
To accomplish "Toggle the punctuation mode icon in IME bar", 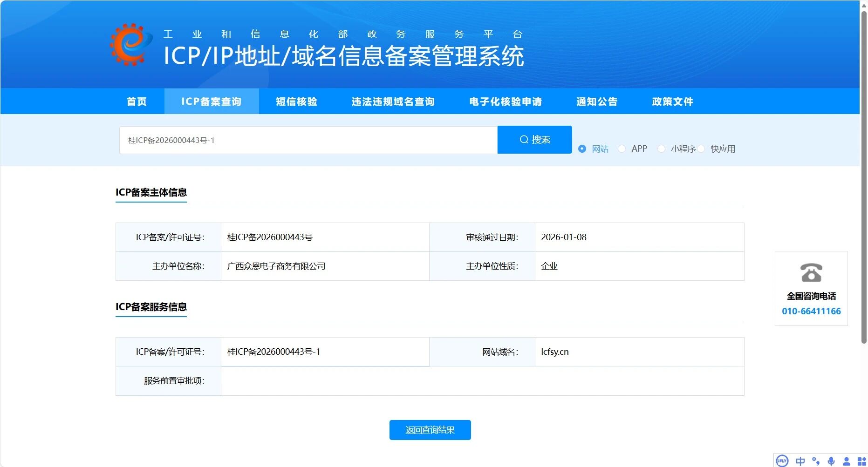I will click(x=816, y=461).
